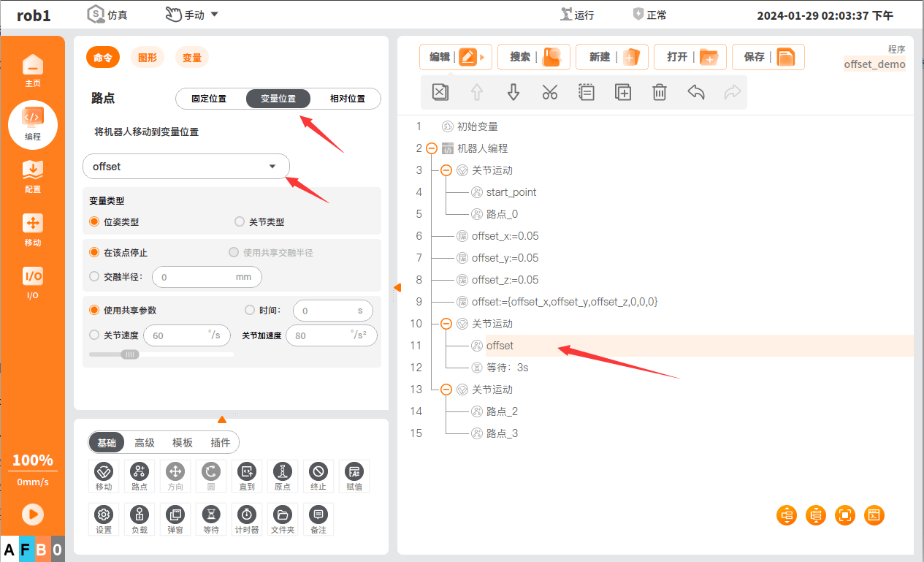The image size is (924, 562).
Task: Click the undo arrow icon
Action: coord(695,92)
